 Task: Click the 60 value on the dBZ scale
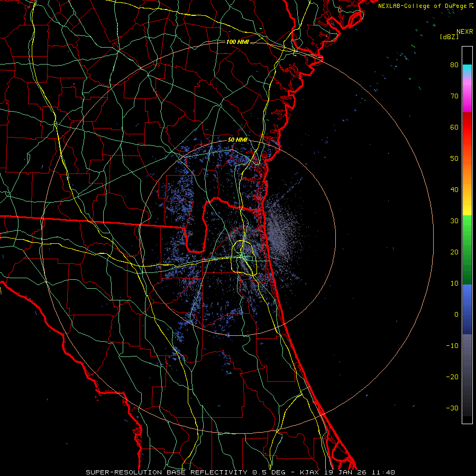pos(454,127)
